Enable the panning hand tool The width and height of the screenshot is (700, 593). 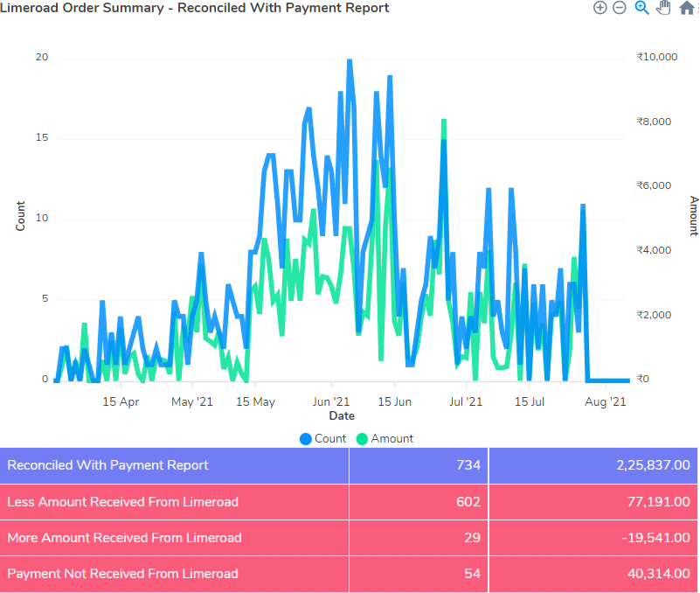[x=663, y=8]
